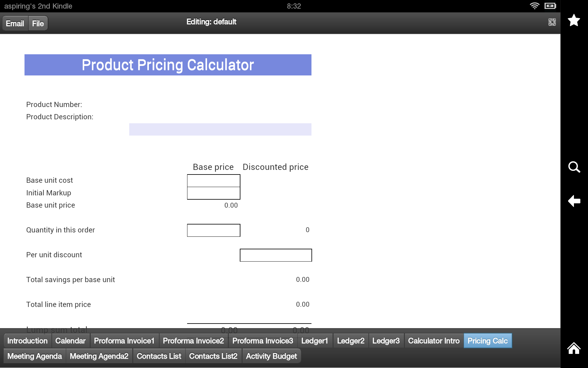Viewport: 588px width, 368px height.
Task: Select the Proforma Invoice2 tab
Action: [x=193, y=341]
